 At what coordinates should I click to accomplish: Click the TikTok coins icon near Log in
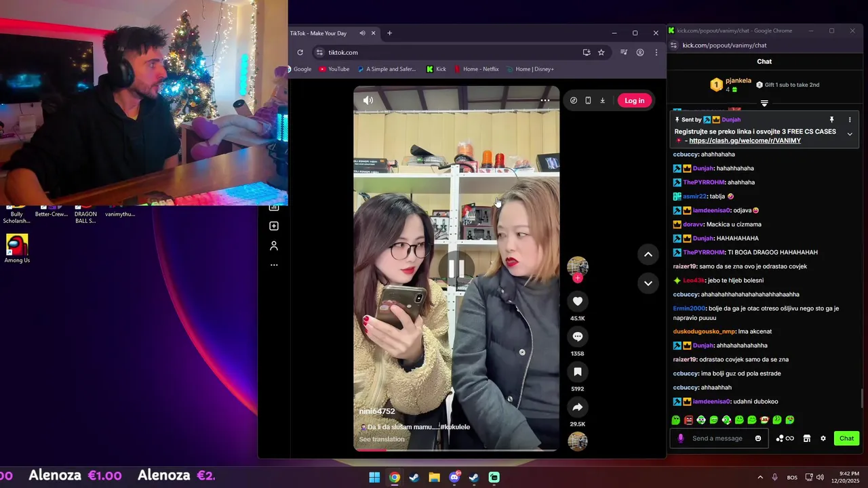click(x=574, y=100)
